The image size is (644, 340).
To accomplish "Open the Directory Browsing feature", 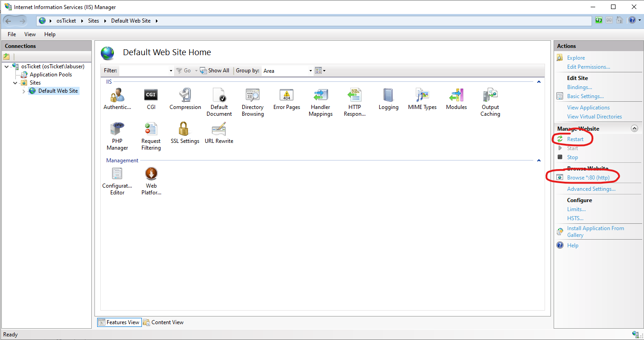I will (x=253, y=103).
